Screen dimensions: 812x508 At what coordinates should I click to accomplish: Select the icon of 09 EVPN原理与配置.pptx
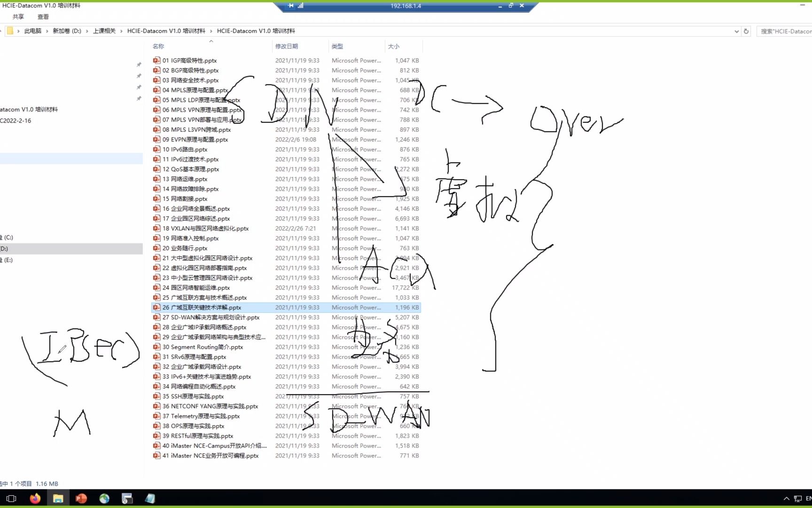[156, 139]
